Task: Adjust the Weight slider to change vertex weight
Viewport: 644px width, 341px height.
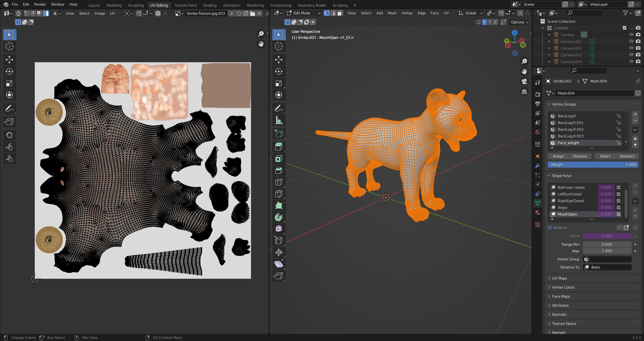Action: pyautogui.click(x=592, y=165)
